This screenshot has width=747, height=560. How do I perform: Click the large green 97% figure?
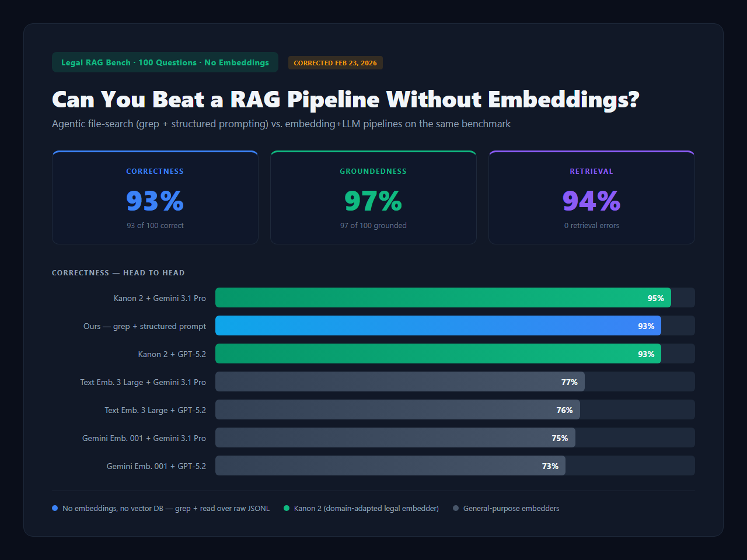pos(373,201)
